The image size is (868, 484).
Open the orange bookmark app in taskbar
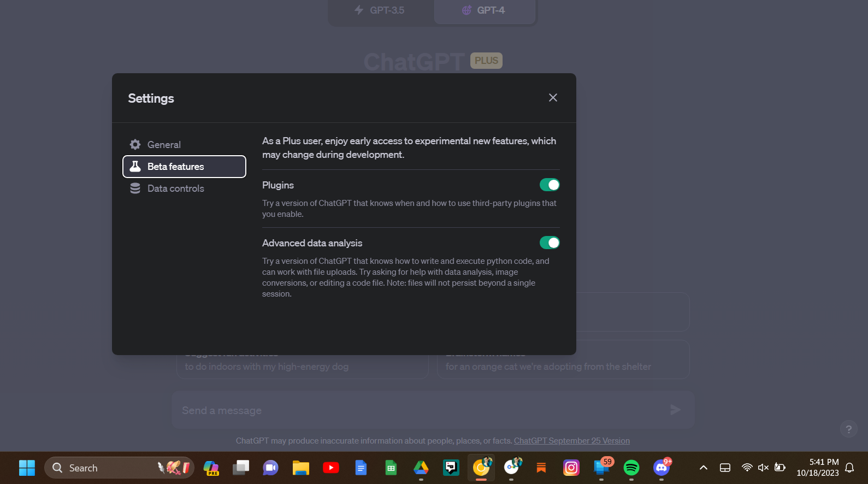tap(541, 468)
